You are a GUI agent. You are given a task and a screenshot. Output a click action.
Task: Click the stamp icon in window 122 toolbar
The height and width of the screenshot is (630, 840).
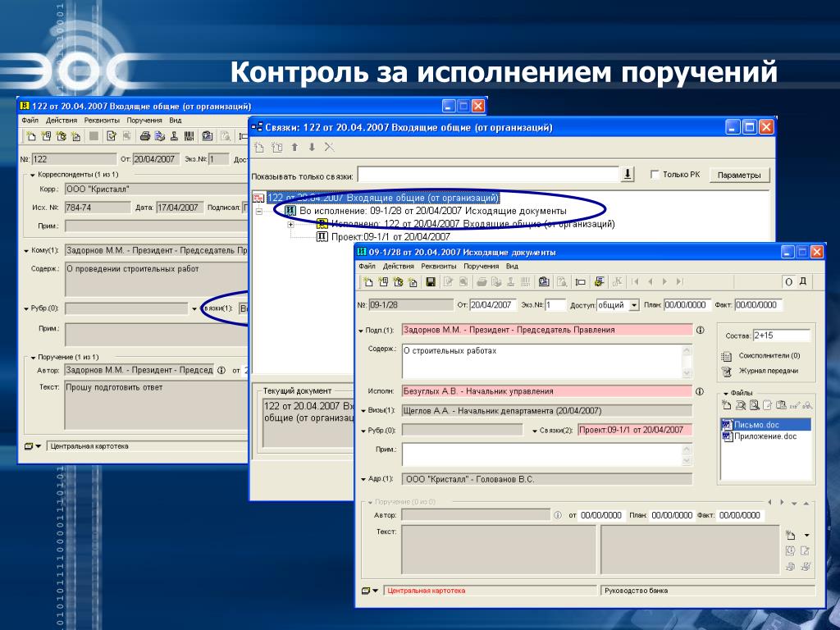[x=174, y=136]
